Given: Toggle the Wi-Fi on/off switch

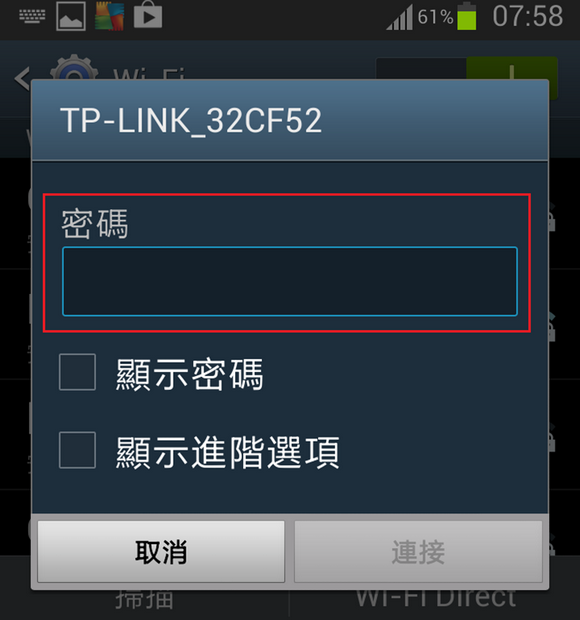Looking at the screenshot, I should pyautogui.click(x=467, y=68).
